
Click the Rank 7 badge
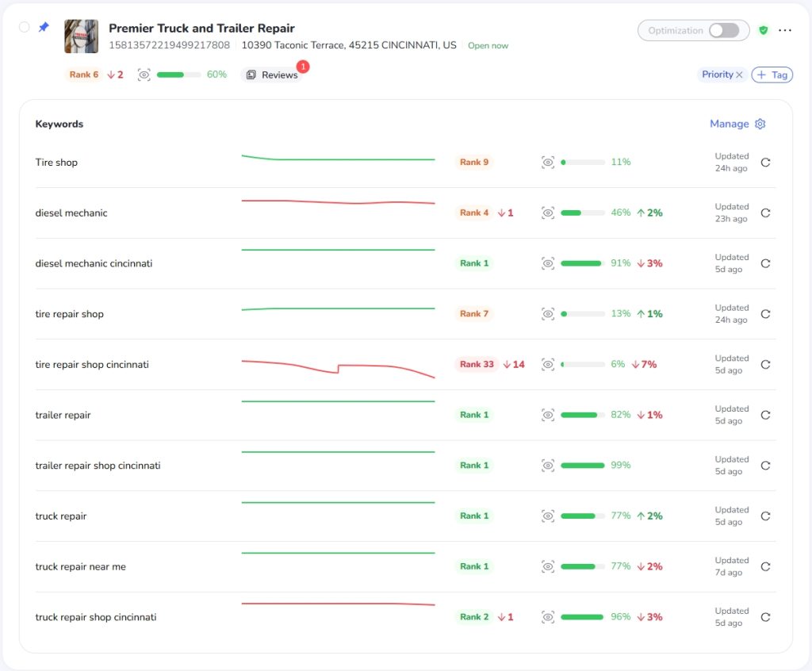click(x=474, y=314)
